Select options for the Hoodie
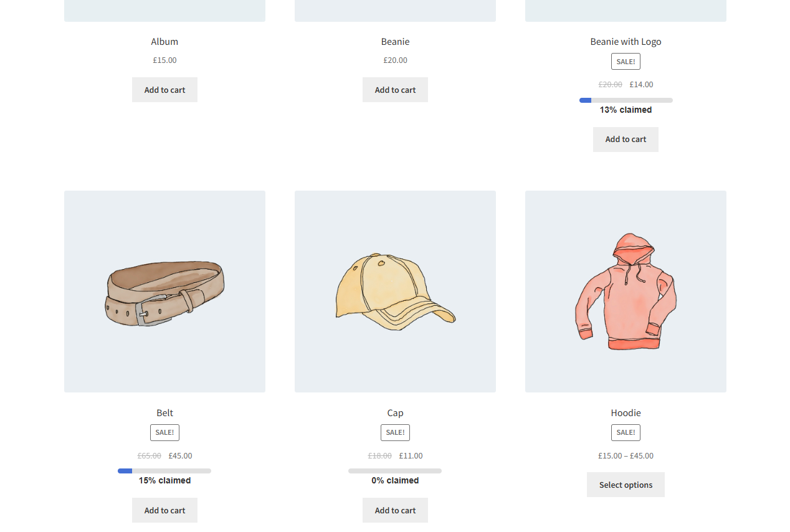Viewport: 790px width, 532px height. pyautogui.click(x=626, y=485)
